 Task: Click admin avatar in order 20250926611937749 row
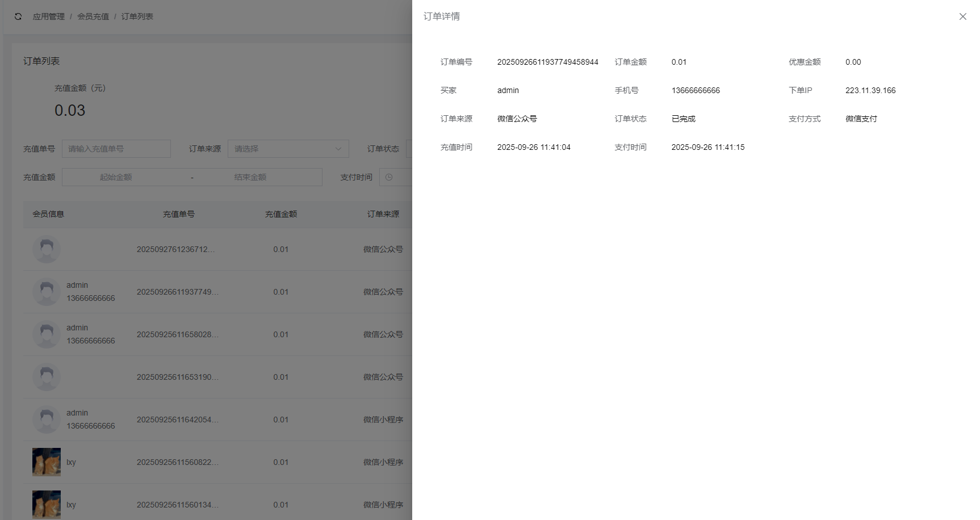pos(47,292)
